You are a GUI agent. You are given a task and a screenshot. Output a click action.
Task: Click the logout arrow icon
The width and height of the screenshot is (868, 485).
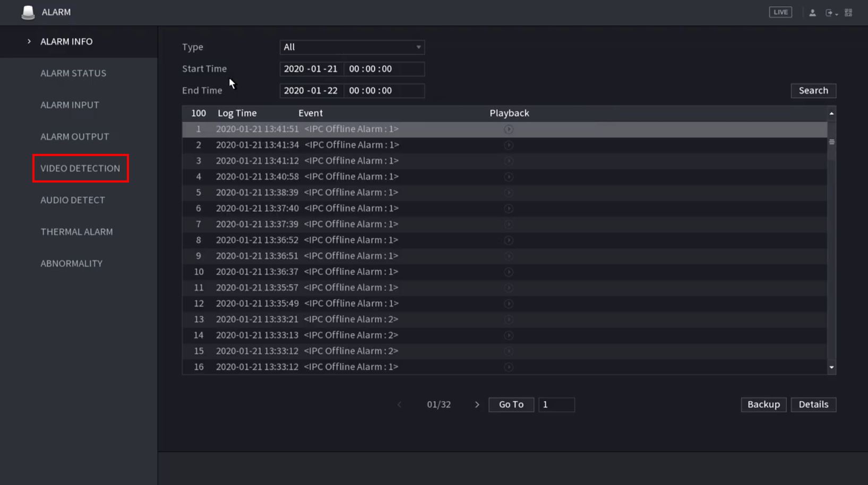[830, 13]
